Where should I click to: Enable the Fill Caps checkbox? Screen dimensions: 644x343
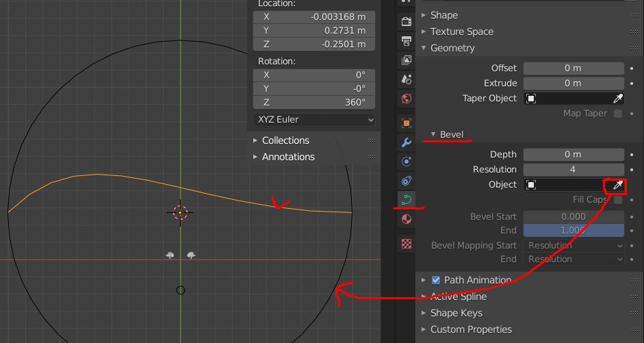(x=618, y=200)
